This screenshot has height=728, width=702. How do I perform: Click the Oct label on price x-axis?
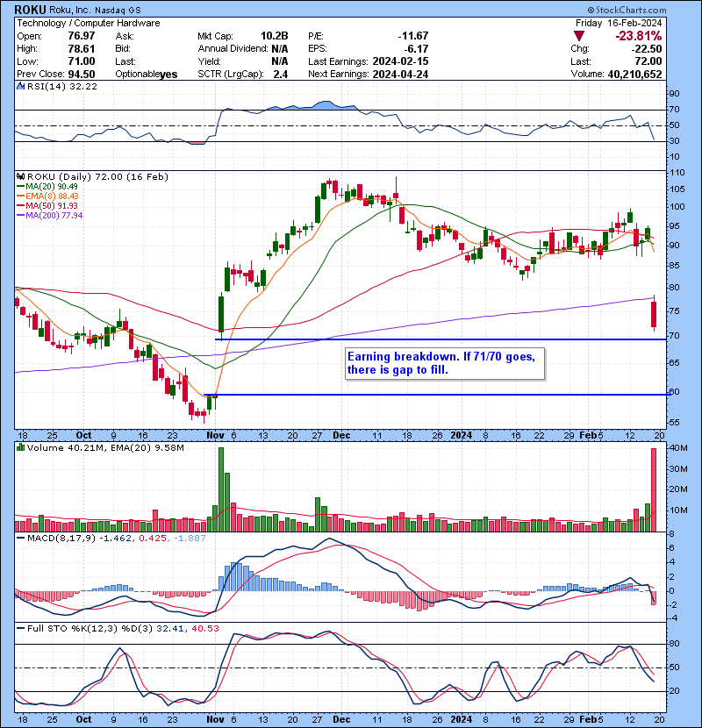(83, 436)
